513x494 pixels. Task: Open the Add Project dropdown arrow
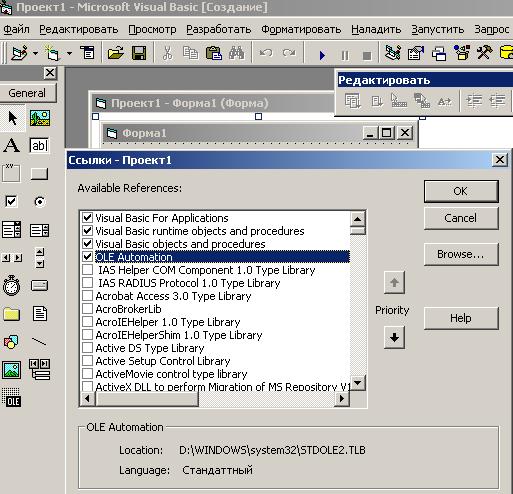35,53
